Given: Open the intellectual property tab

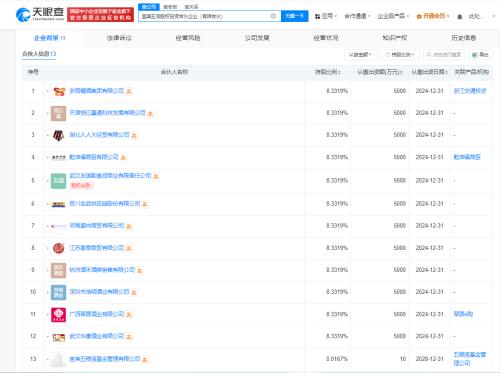Looking at the screenshot, I should [395, 38].
